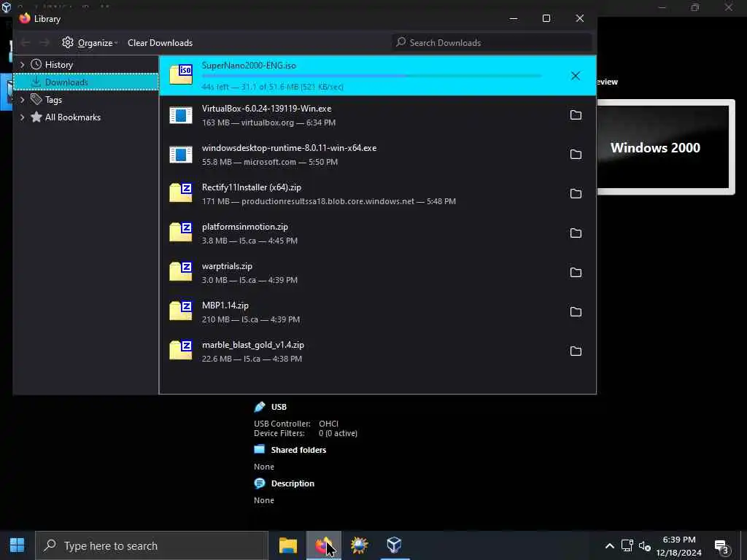Click the USB plug icon in VirtualBox
747x560 pixels.
[259, 407]
